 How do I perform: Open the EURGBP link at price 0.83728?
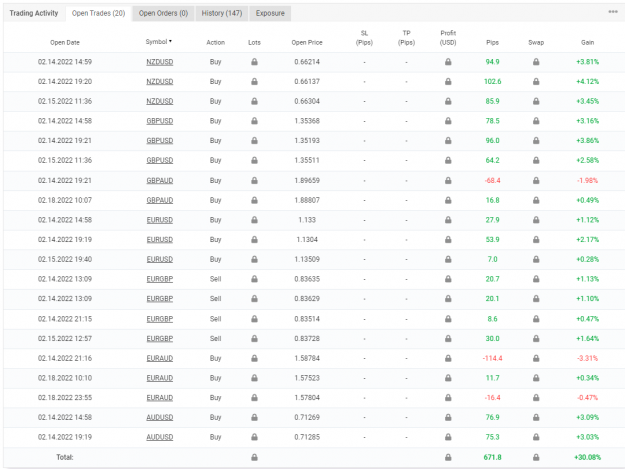pyautogui.click(x=159, y=338)
